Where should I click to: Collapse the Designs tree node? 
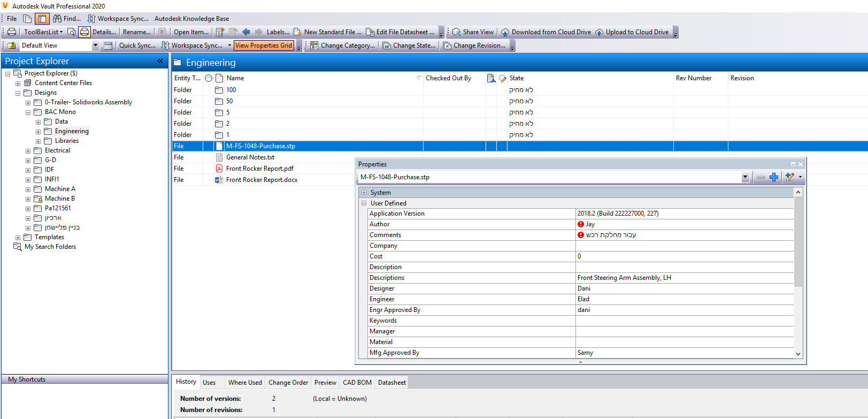click(18, 93)
